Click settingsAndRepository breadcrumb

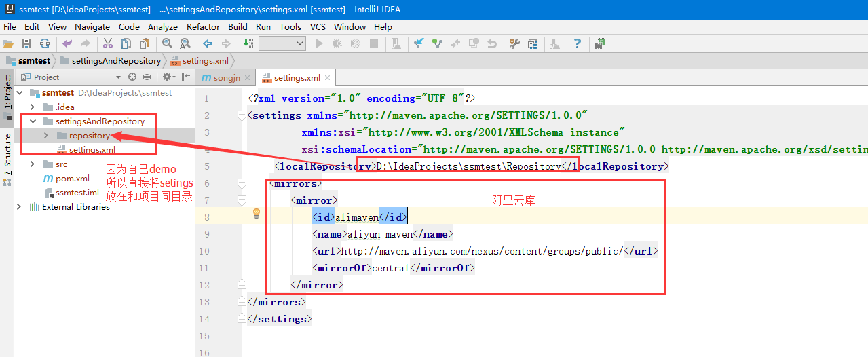click(110, 60)
